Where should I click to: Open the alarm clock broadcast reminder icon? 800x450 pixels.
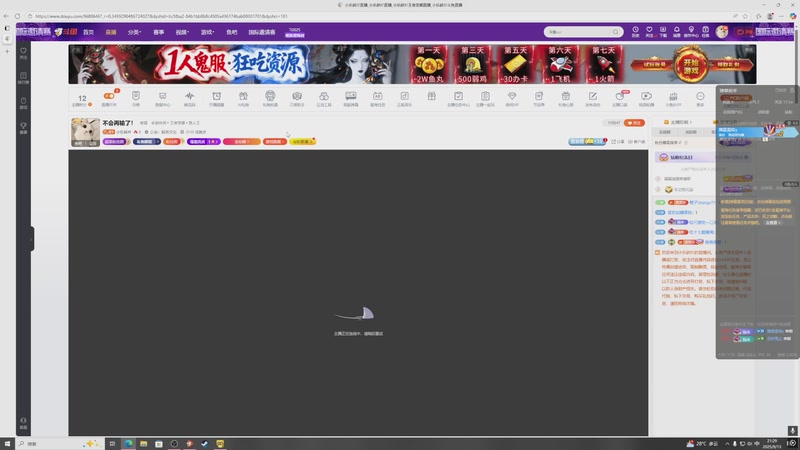(x=216, y=96)
